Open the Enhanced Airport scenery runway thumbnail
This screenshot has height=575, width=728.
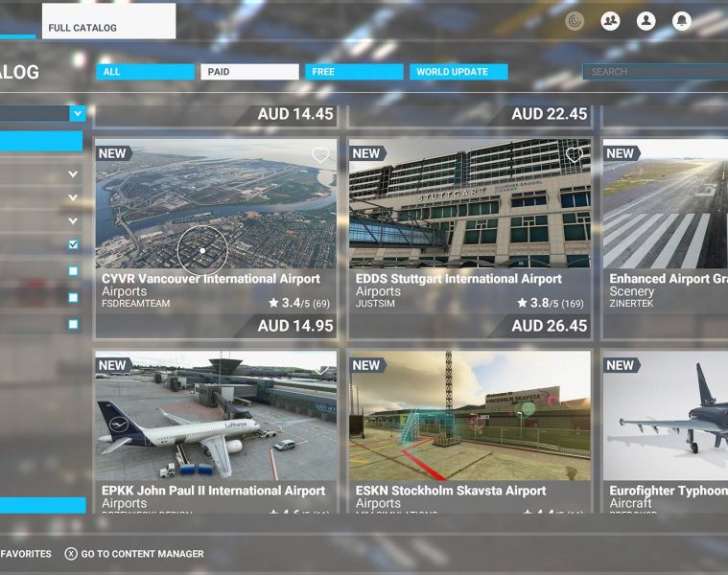pos(666,203)
